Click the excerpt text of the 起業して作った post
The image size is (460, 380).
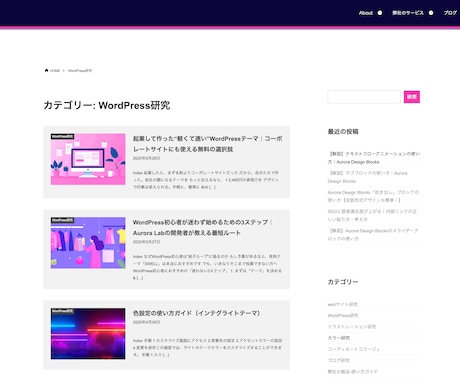coord(206,180)
